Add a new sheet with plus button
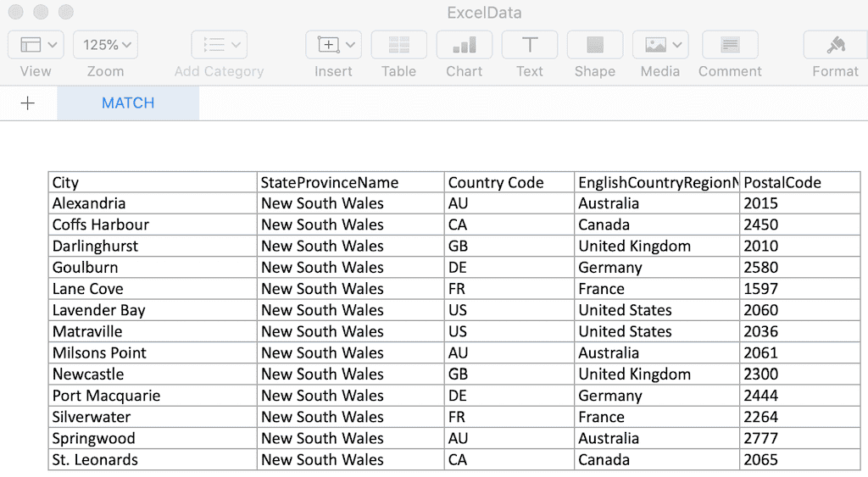Screen dimensions: 868x477 pyautogui.click(x=28, y=103)
